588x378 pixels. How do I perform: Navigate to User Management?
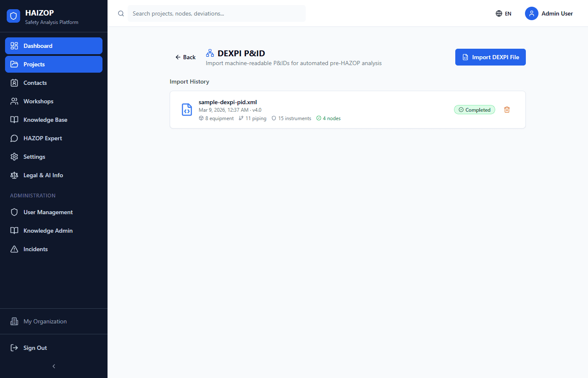pos(48,212)
